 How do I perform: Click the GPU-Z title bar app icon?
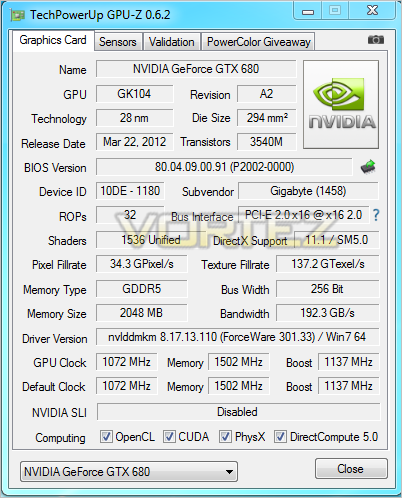point(17,15)
